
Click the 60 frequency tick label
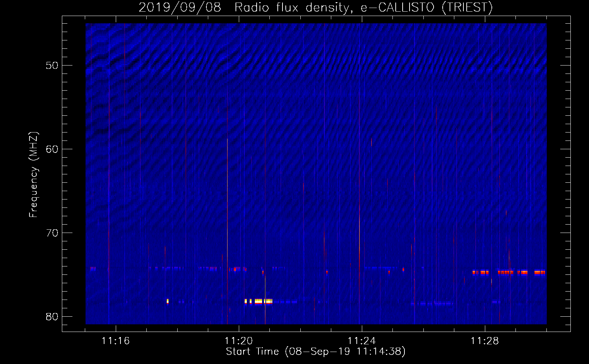pos(52,149)
